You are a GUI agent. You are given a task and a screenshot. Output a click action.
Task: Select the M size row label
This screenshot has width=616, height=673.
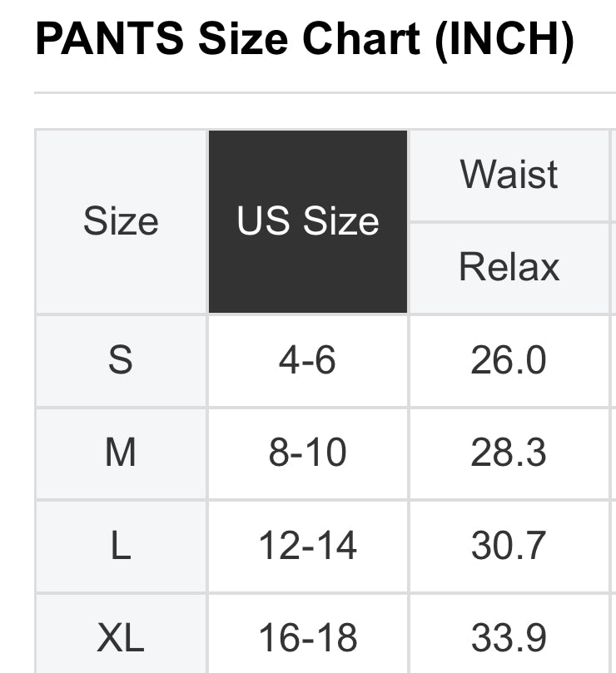point(121,453)
